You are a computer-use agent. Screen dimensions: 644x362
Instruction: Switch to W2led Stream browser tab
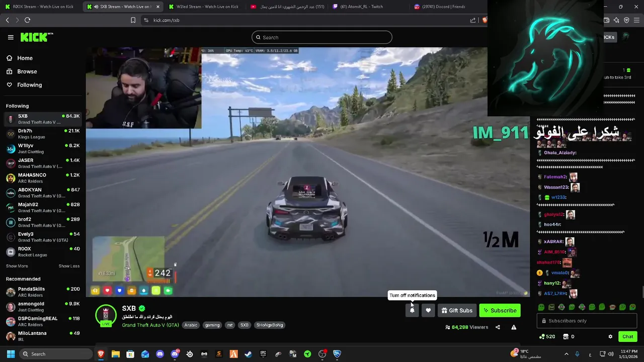point(204,7)
